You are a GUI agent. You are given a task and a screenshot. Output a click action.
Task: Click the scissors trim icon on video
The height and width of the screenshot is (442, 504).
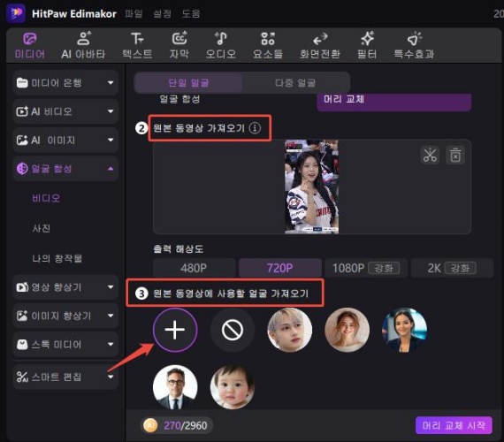click(430, 156)
